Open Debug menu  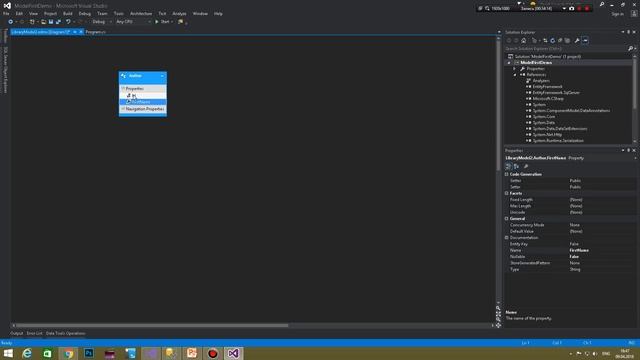coord(84,13)
